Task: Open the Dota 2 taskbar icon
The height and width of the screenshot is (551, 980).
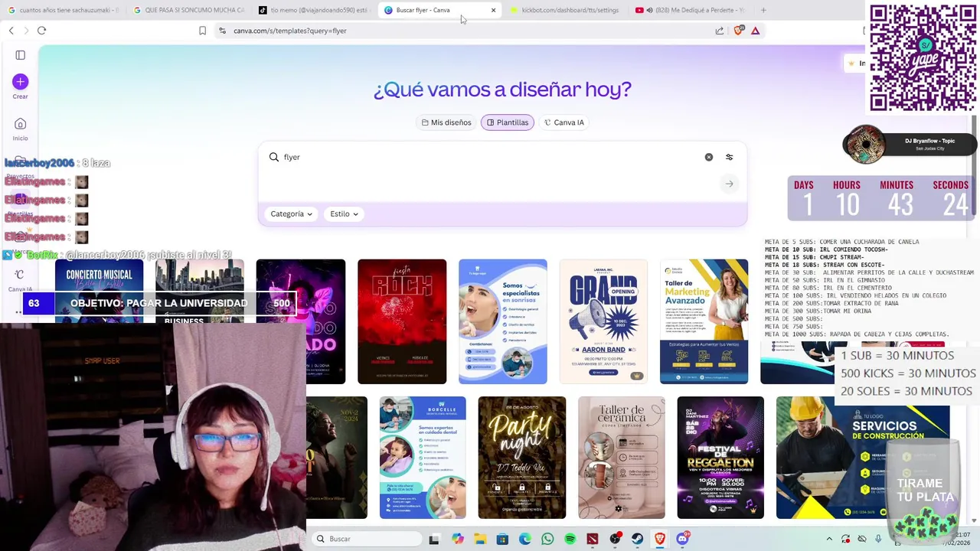Action: point(593,539)
